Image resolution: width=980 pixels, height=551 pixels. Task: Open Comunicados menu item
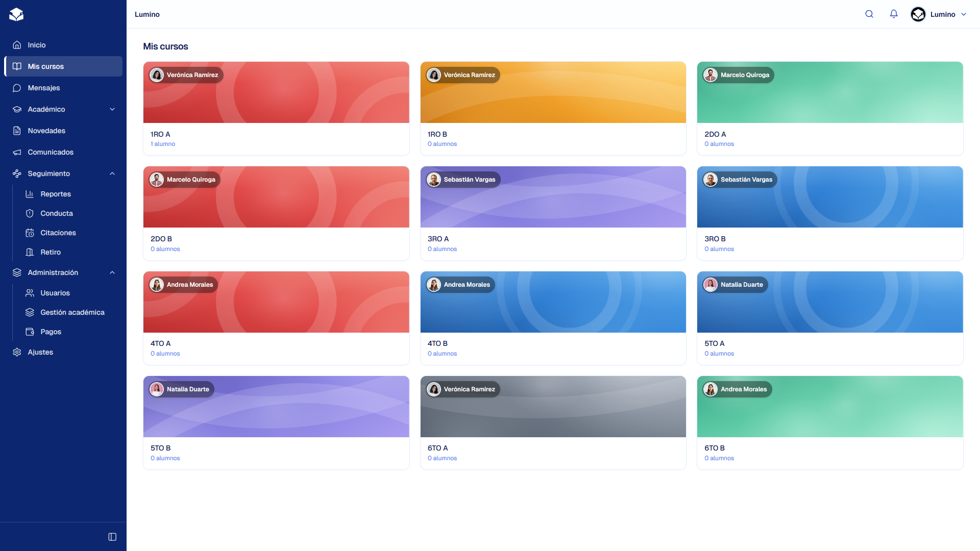coord(63,152)
